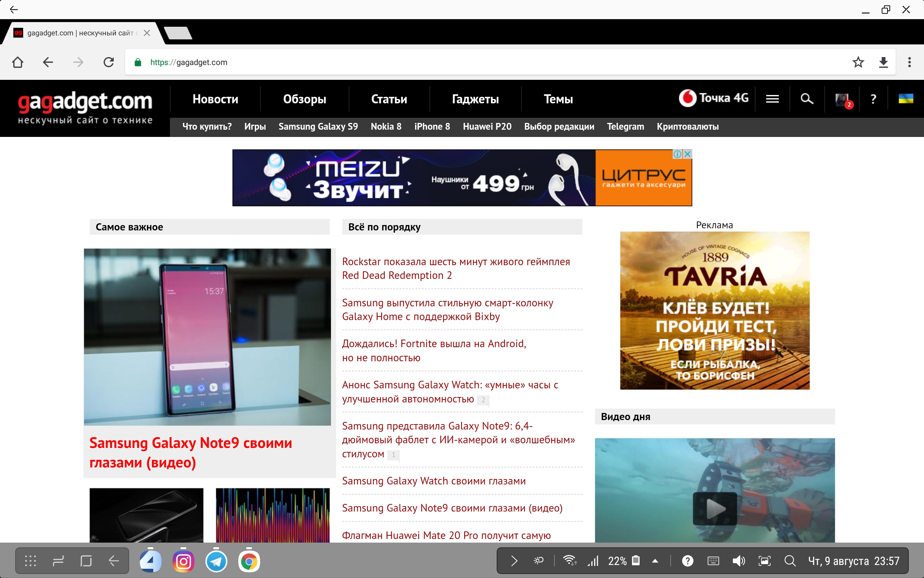The width and height of the screenshot is (924, 578).
Task: Open a new browser tab
Action: (x=178, y=33)
